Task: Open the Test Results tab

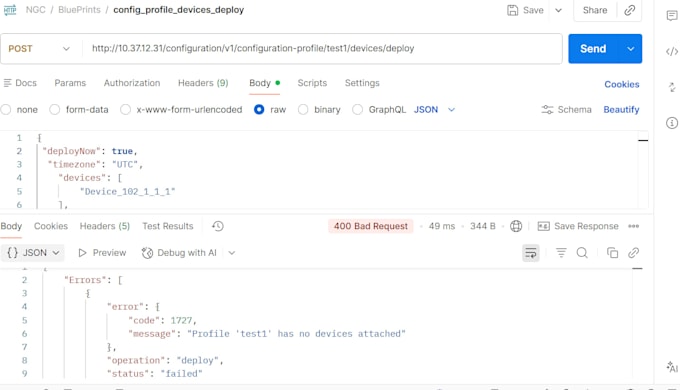Action: [x=168, y=226]
